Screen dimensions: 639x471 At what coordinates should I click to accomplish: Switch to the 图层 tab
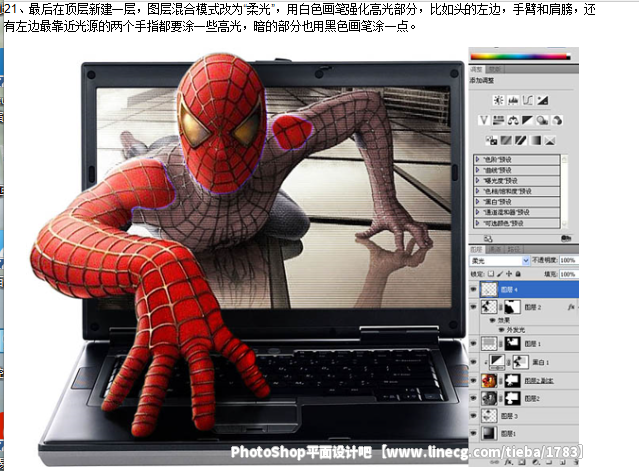click(476, 249)
